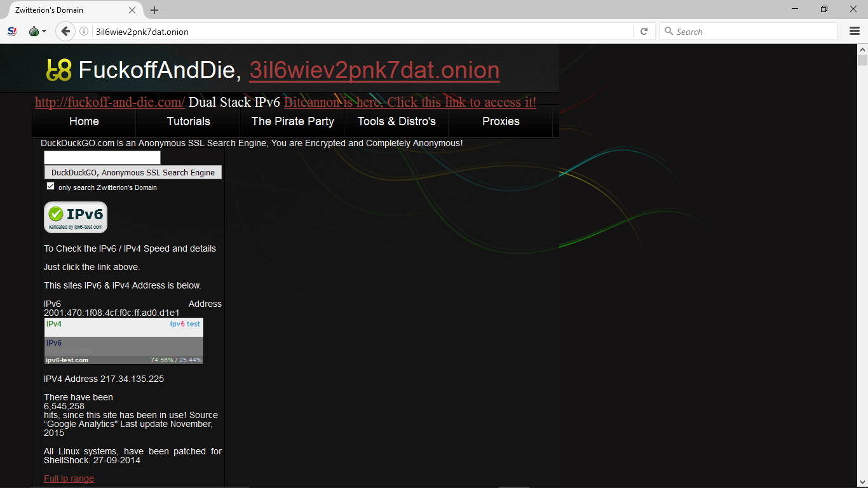This screenshot has width=868, height=488.
Task: Open Tools & Distro's navigation item
Action: (397, 121)
